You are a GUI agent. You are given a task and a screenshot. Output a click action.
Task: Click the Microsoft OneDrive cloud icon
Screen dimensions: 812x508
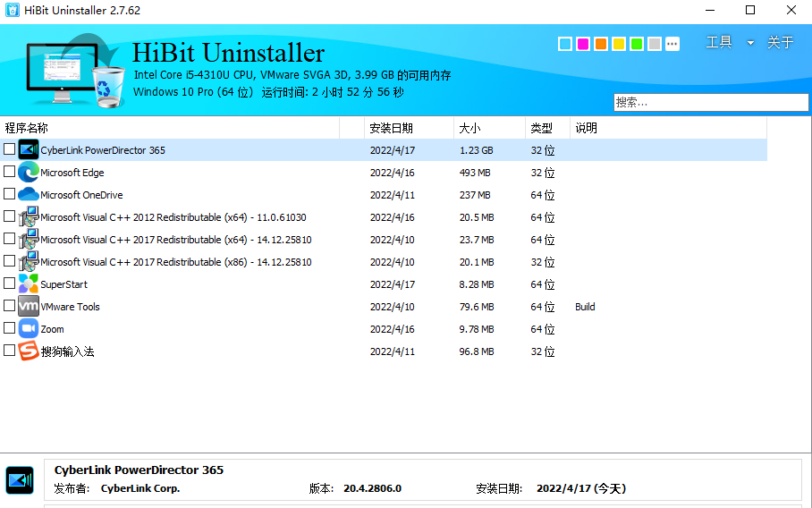pyautogui.click(x=29, y=194)
